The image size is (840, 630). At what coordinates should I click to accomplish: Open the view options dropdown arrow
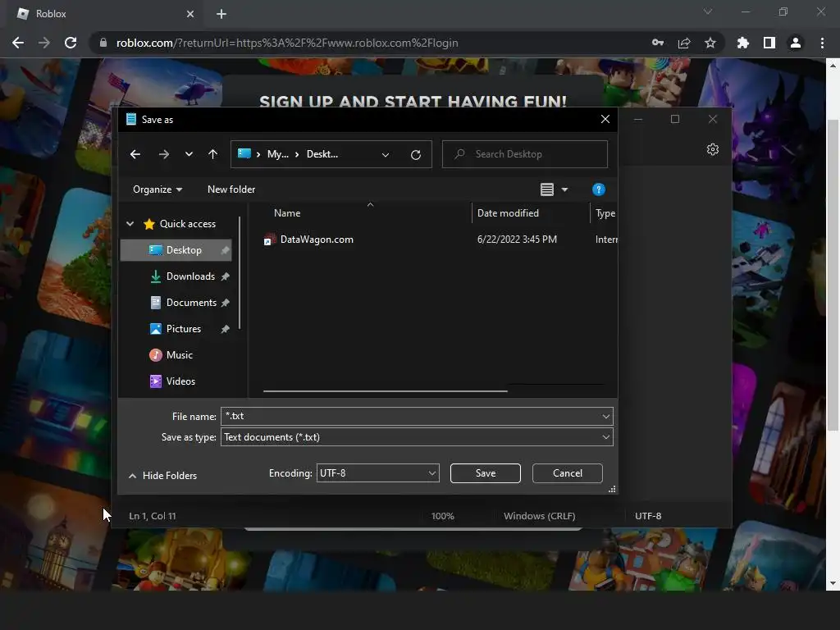pos(564,189)
